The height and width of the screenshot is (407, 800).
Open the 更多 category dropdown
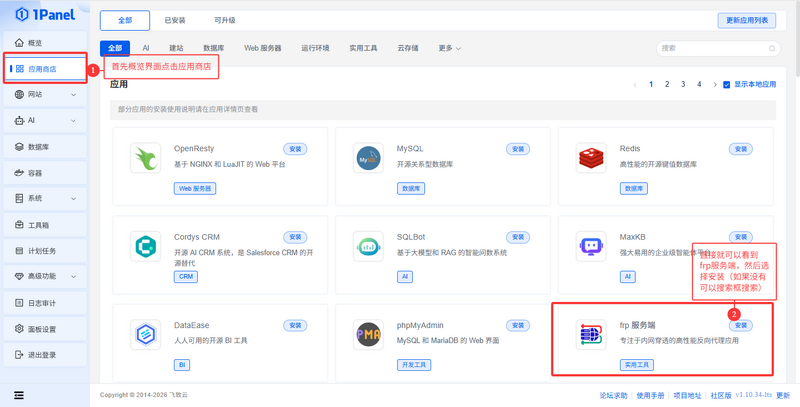[x=449, y=48]
